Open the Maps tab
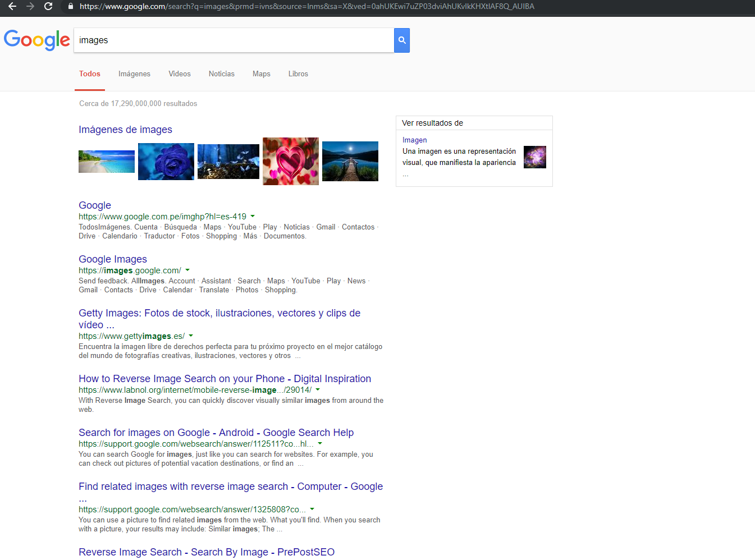This screenshot has width=755, height=560. click(262, 74)
